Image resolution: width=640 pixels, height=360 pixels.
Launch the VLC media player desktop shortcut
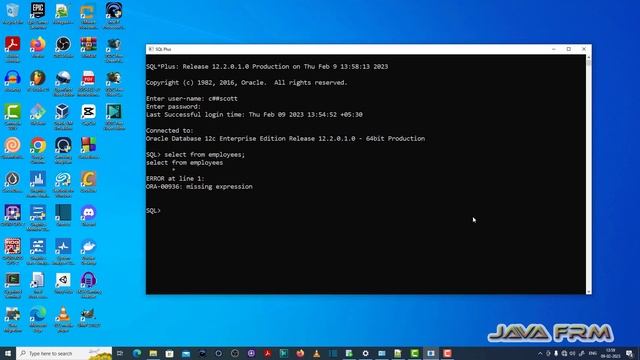pos(63,319)
